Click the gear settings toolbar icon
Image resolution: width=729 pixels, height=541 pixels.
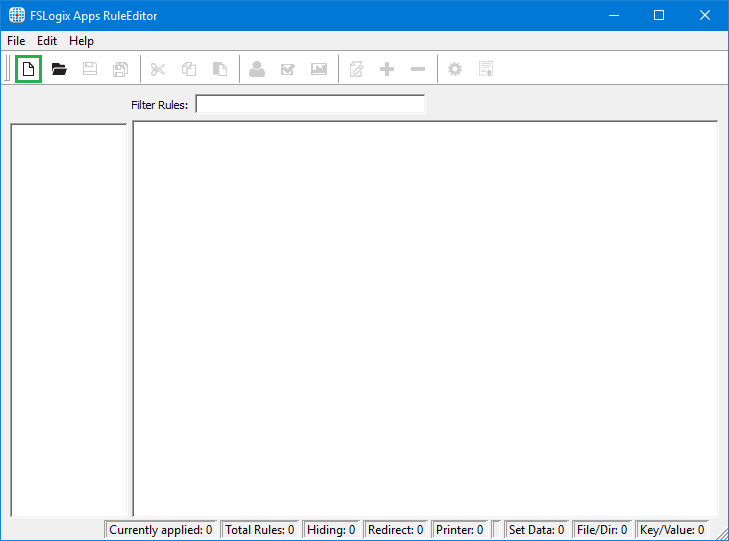455,69
